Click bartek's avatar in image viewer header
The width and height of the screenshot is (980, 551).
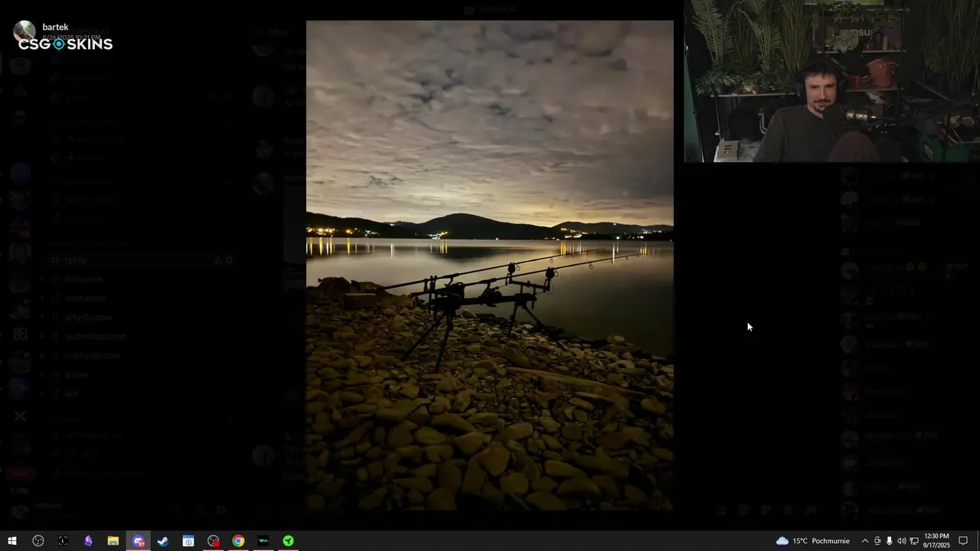pyautogui.click(x=24, y=31)
